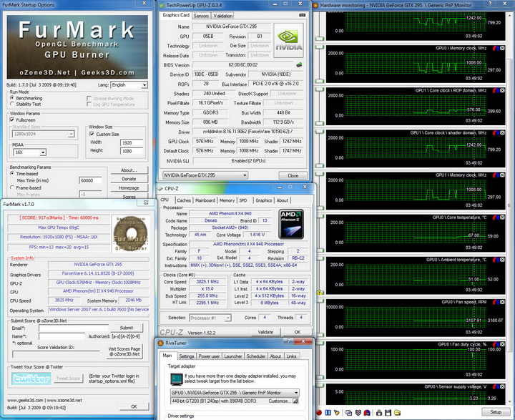
Task: Click the Donate button in FurMark
Action: [129, 179]
